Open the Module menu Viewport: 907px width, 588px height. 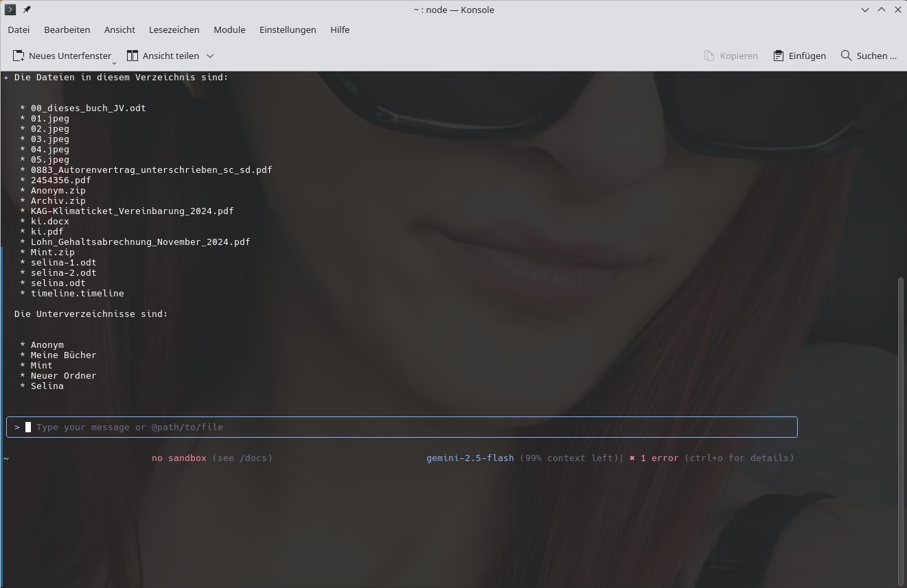[x=229, y=30]
